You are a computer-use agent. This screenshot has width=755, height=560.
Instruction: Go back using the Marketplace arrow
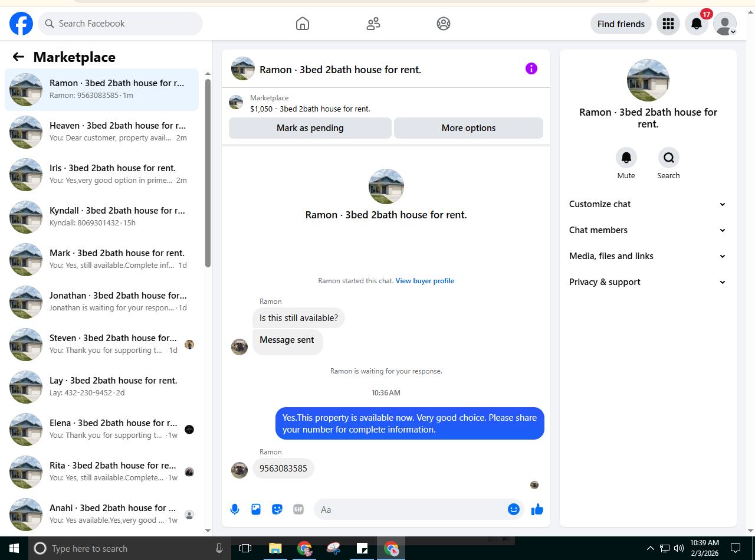[18, 57]
